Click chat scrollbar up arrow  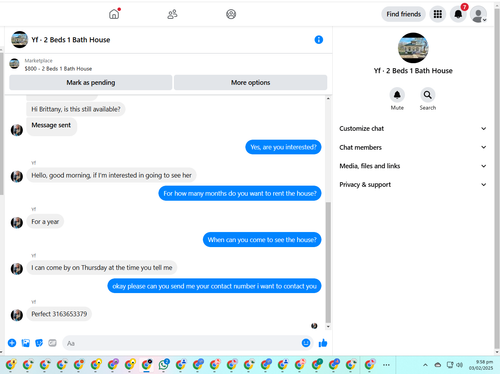click(328, 99)
